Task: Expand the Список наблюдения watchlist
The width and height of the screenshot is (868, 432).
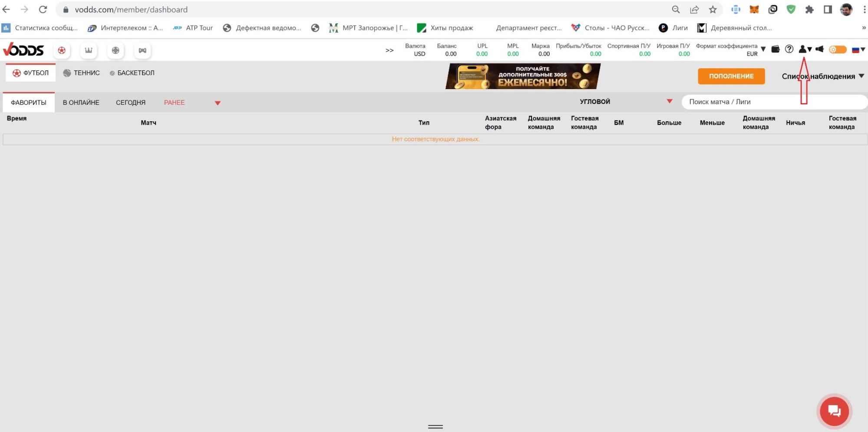Action: tap(822, 76)
